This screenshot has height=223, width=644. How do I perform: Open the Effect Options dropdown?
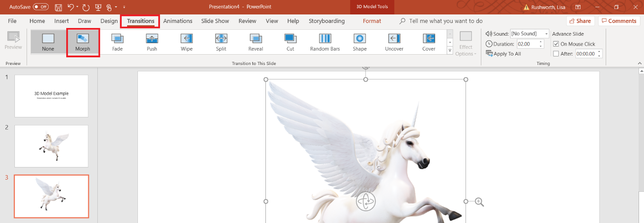click(466, 44)
